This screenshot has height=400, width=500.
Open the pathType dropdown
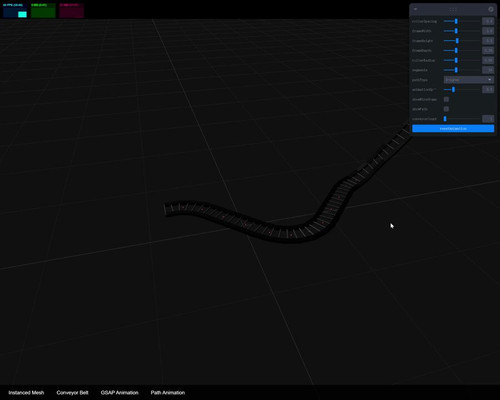tap(469, 80)
